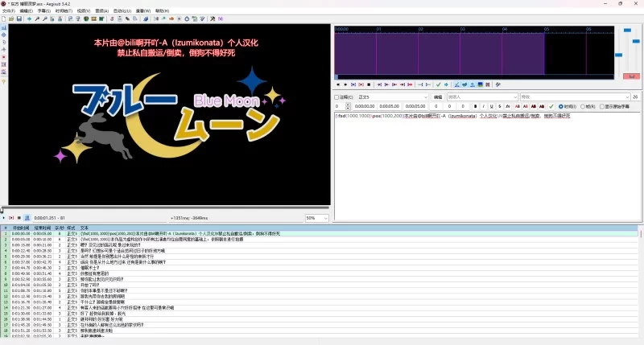Open the Automation scripts toolbar icon
The width and height of the screenshot is (644, 345).
(146, 18)
